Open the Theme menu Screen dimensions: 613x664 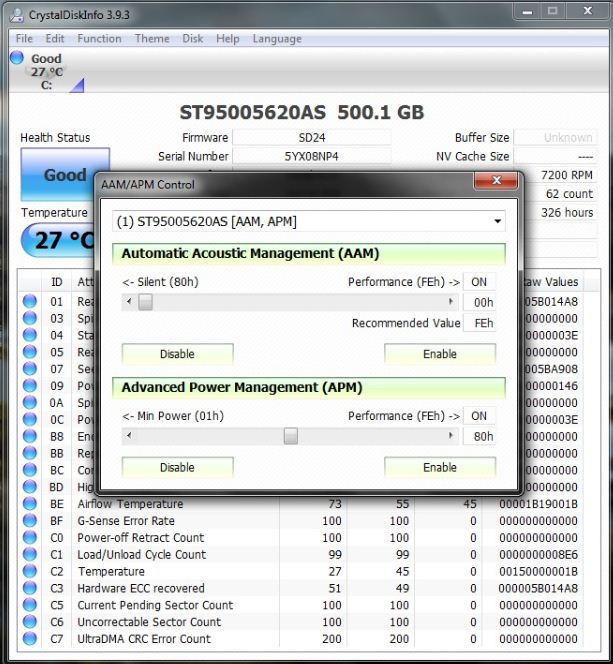[x=152, y=39]
